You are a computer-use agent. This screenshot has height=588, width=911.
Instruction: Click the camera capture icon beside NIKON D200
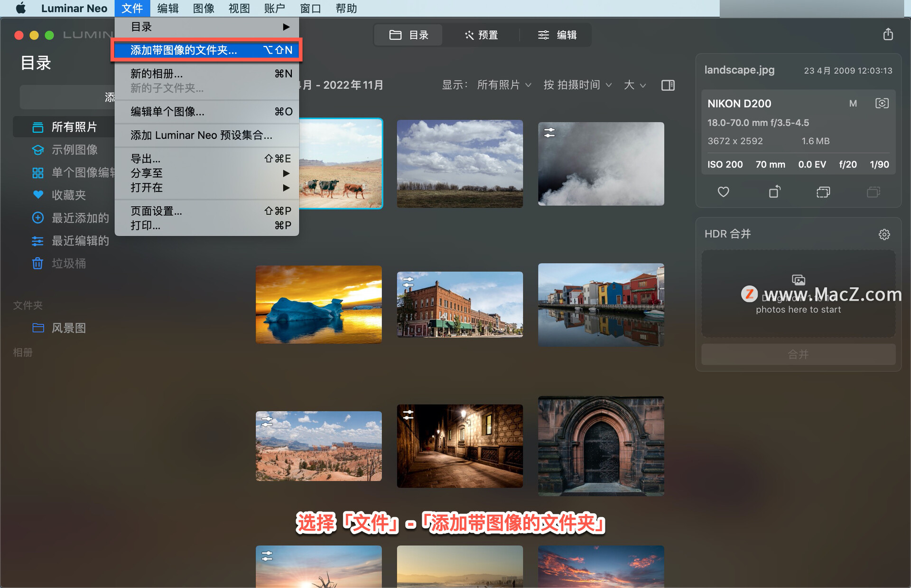click(x=882, y=103)
